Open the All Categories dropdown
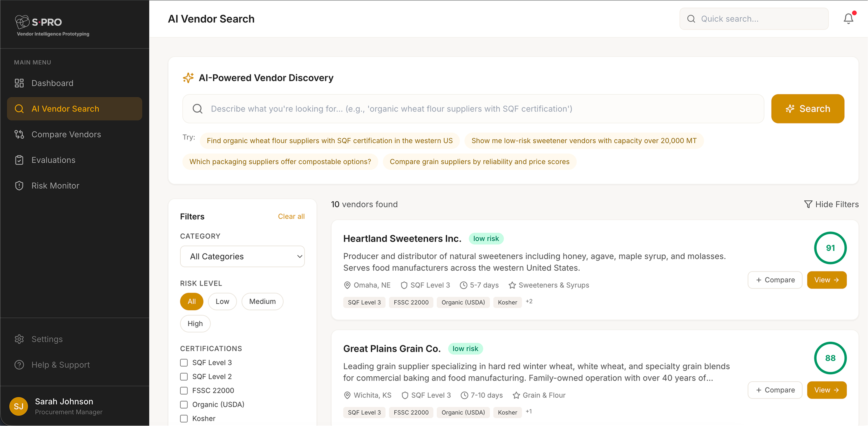 tap(242, 256)
